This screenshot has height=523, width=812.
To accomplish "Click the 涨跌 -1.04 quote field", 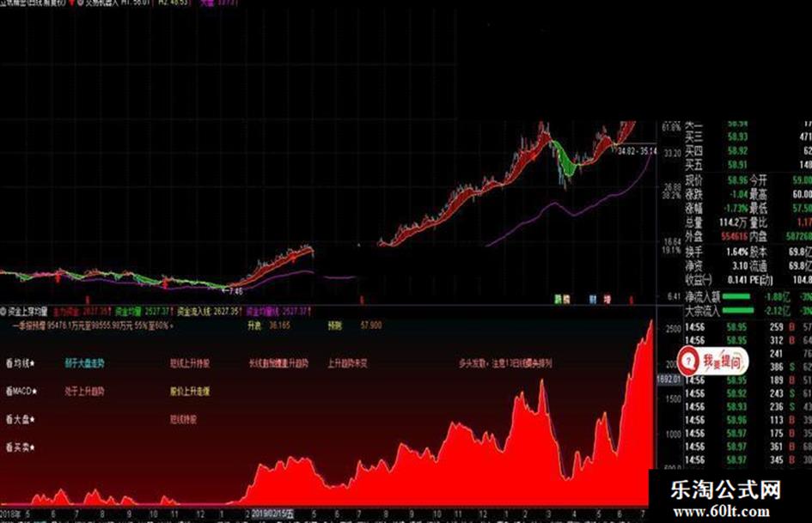I will coord(717,194).
